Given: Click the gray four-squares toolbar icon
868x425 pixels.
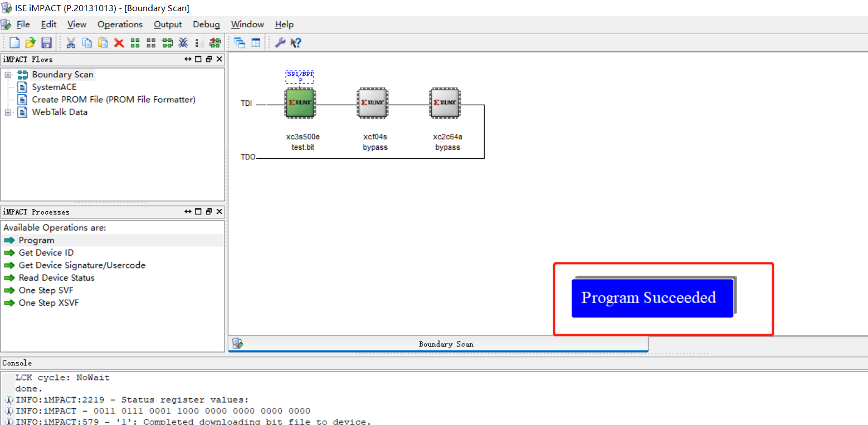Looking at the screenshot, I should pos(151,43).
